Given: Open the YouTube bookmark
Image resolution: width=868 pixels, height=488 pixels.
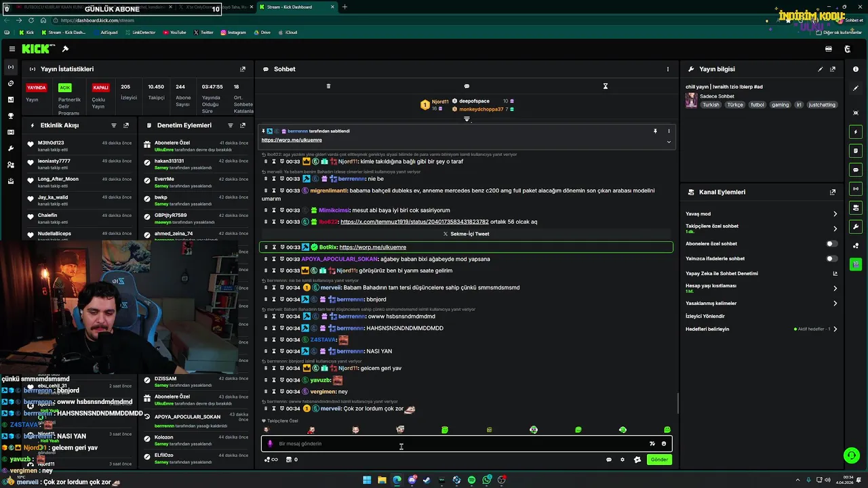Looking at the screenshot, I should tap(174, 32).
